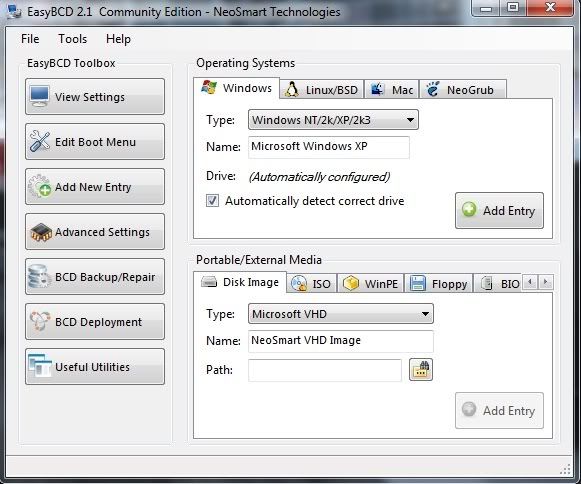Click Add Entry in Operating Systems panel
The image size is (581, 484).
pyautogui.click(x=499, y=210)
